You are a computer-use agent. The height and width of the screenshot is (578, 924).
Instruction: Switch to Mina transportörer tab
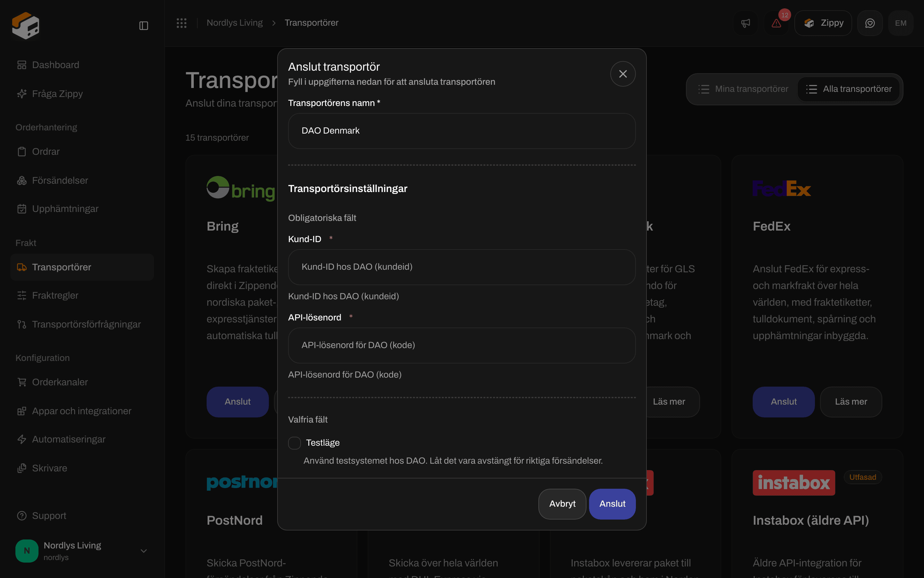tap(743, 89)
